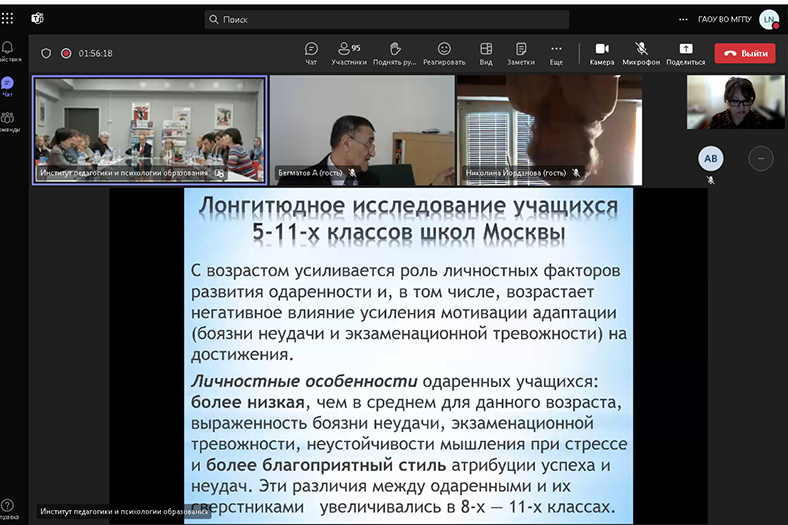
Task: Open activity feed in the left sidebar
Action: pos(8,51)
